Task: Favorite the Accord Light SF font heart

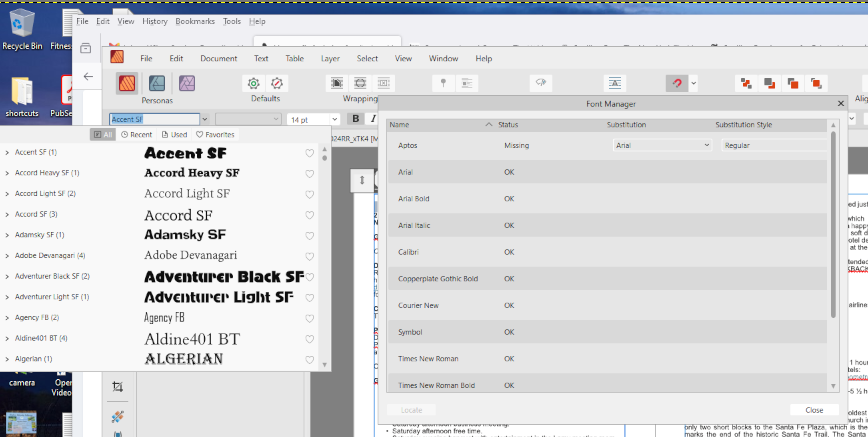Action: (309, 194)
